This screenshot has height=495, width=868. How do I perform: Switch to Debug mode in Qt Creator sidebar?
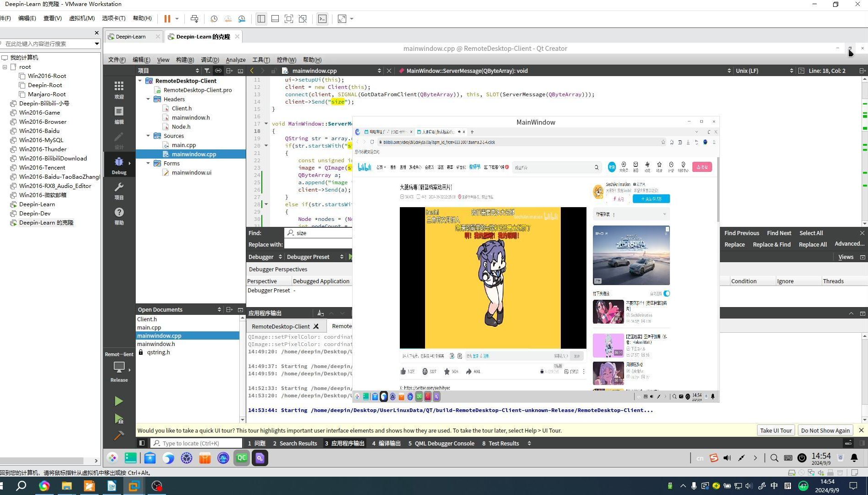coord(119,165)
